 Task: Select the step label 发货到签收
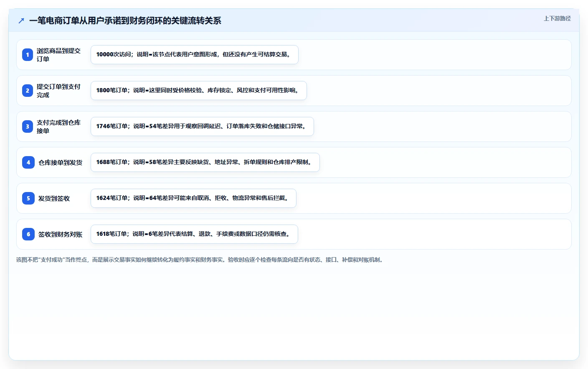[54, 198]
